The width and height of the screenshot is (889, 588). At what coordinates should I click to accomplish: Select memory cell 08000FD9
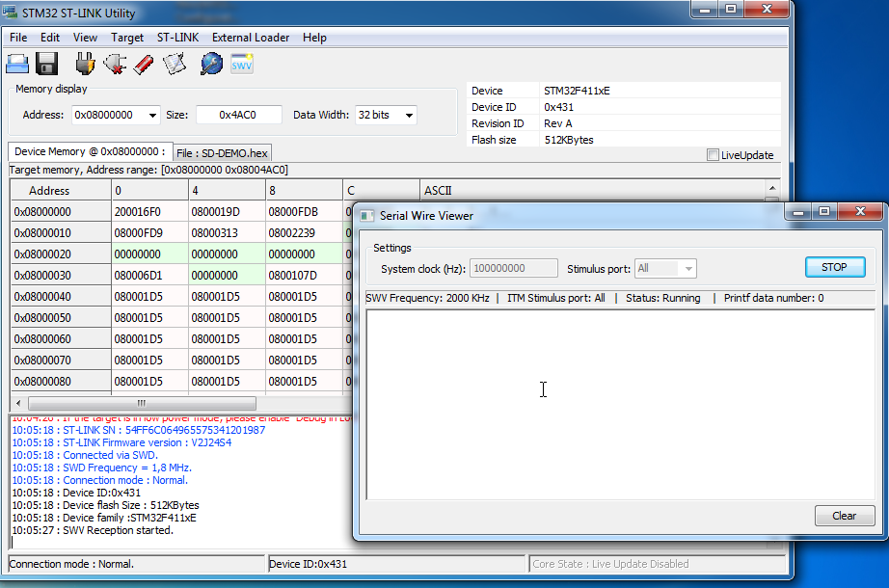pyautogui.click(x=149, y=233)
